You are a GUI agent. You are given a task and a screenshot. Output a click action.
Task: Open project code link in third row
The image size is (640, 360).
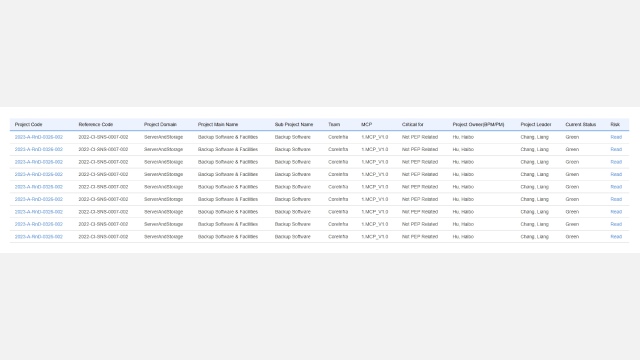39,162
